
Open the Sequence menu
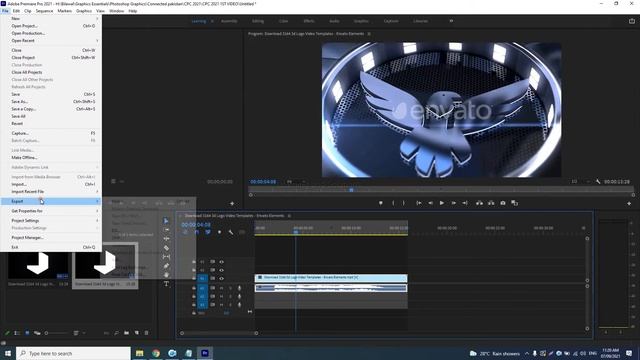click(x=44, y=11)
